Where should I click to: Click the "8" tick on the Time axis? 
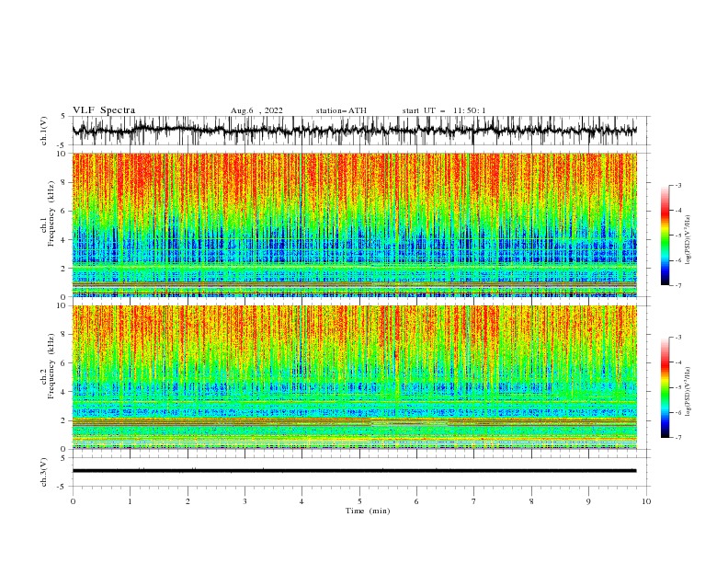pos(531,501)
